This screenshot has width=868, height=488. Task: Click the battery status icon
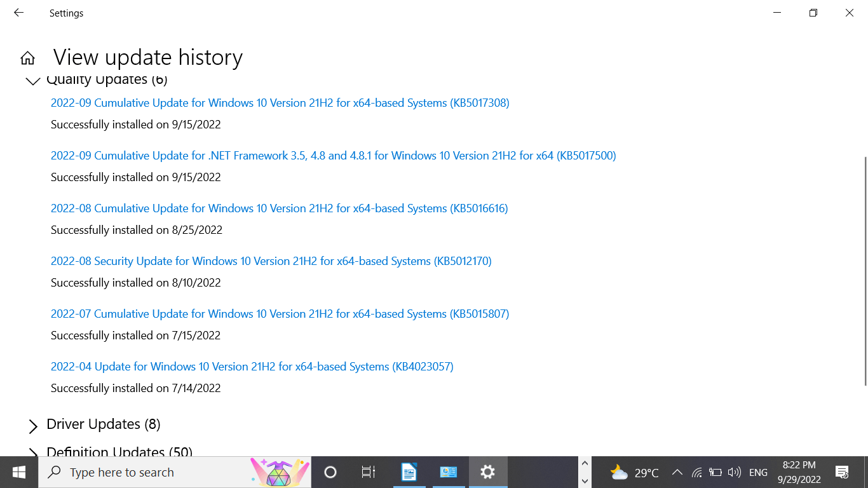(715, 472)
